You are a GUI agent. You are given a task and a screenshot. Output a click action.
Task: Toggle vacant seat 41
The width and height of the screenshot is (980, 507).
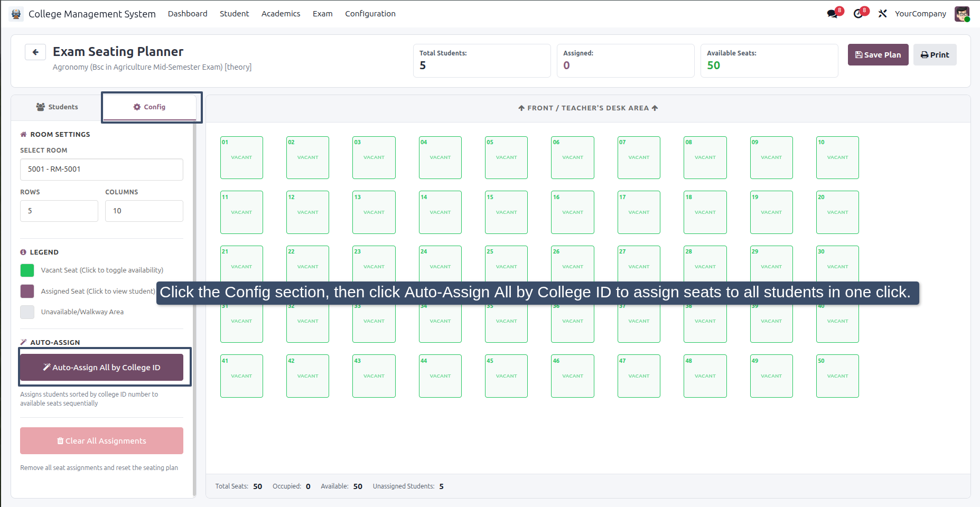(241, 376)
